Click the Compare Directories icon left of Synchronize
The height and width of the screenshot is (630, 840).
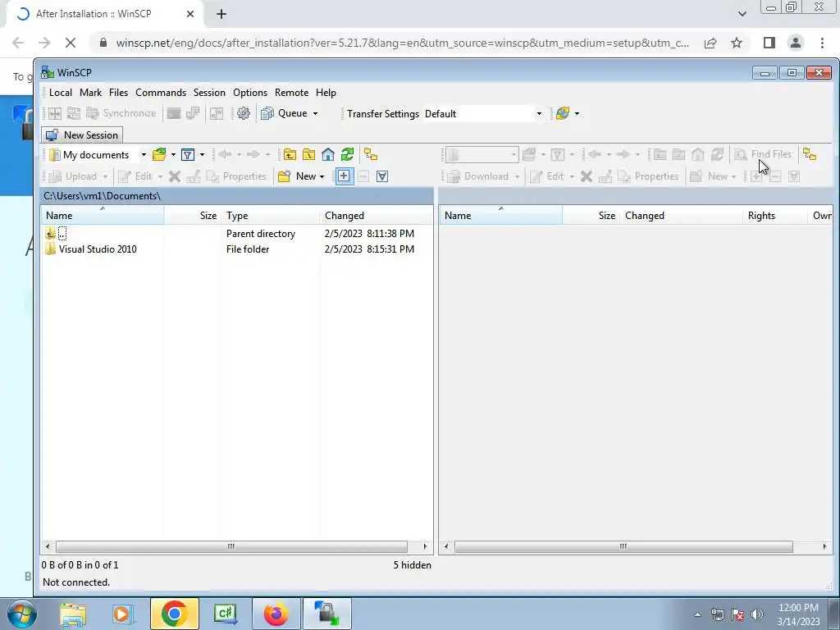55,113
